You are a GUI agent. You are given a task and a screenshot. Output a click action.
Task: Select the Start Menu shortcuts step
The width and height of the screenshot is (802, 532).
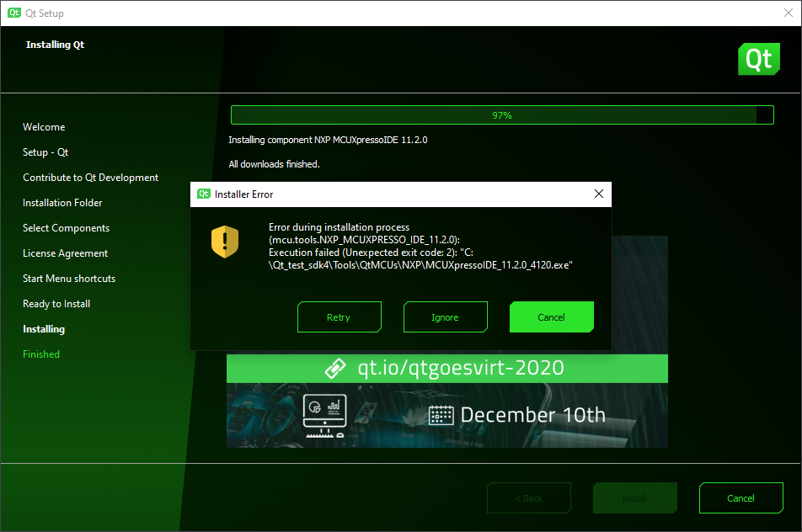pos(69,279)
